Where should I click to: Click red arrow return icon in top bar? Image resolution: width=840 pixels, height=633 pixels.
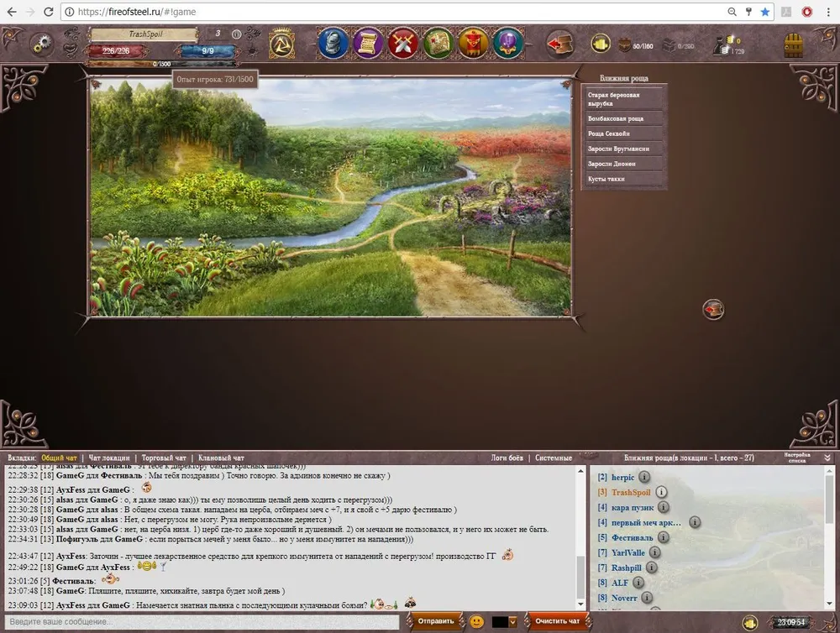pyautogui.click(x=560, y=44)
